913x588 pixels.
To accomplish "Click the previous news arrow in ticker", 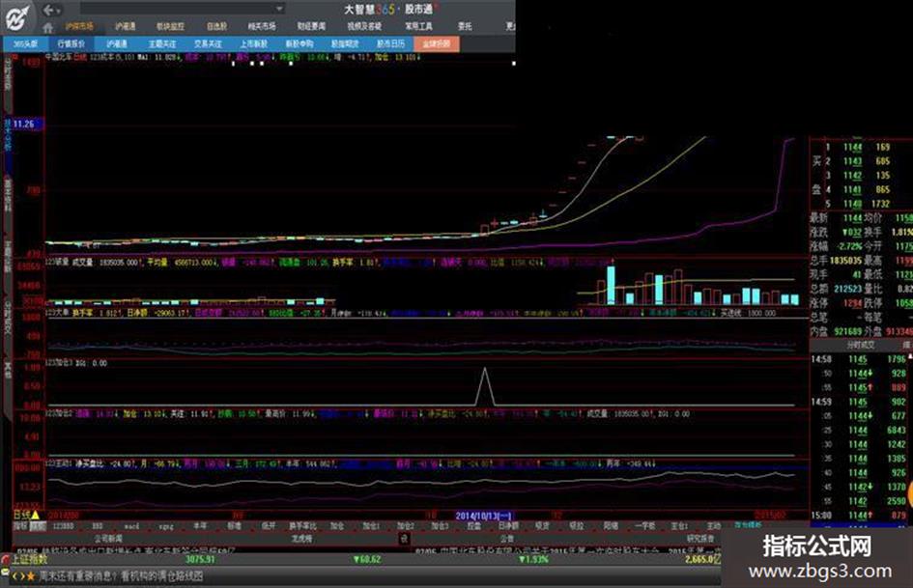I will (14, 576).
